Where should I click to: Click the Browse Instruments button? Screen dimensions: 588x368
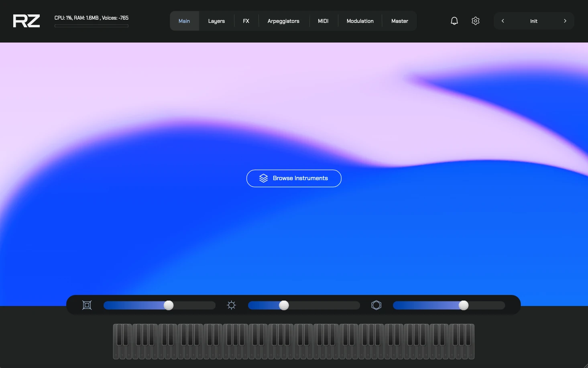tap(294, 178)
